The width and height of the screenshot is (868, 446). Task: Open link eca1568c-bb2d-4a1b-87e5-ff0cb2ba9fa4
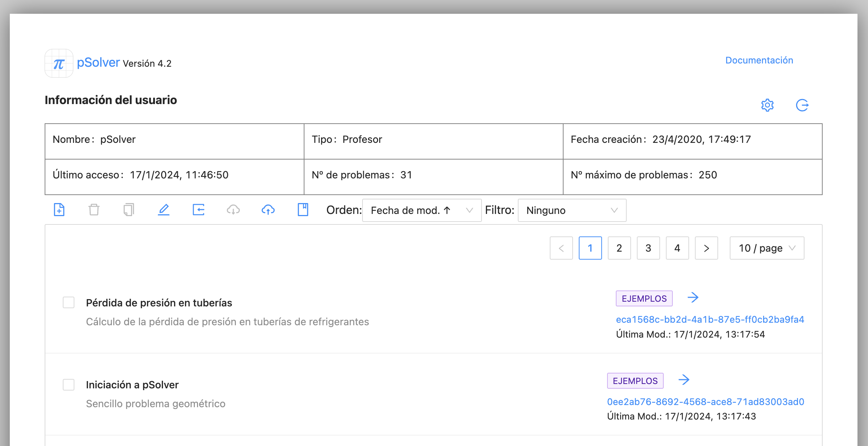tap(710, 319)
